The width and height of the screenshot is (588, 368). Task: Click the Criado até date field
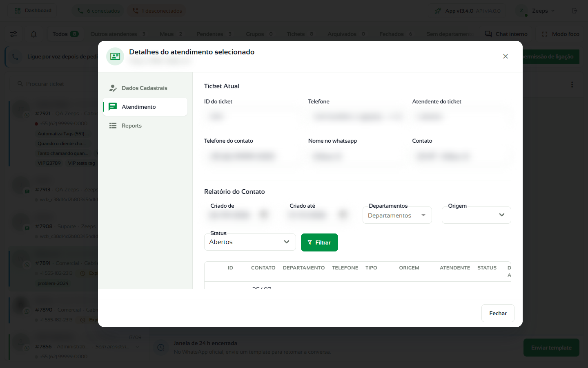click(x=318, y=215)
